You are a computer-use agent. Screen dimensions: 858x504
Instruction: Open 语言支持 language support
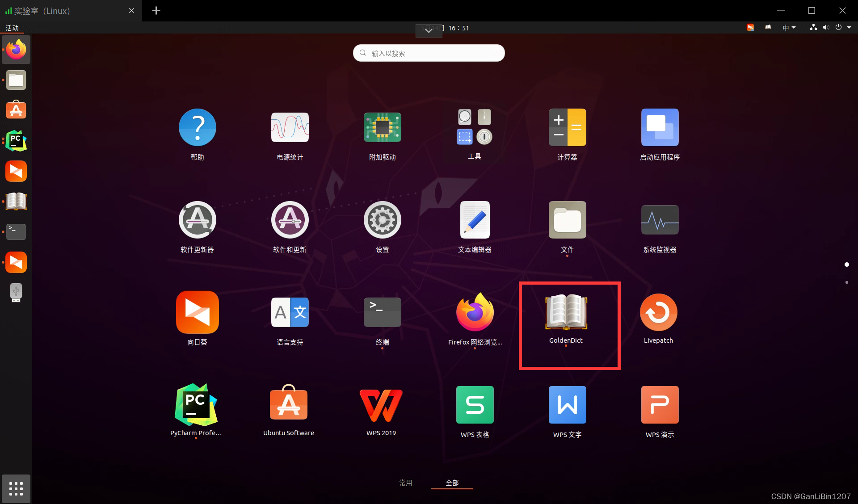(x=290, y=312)
